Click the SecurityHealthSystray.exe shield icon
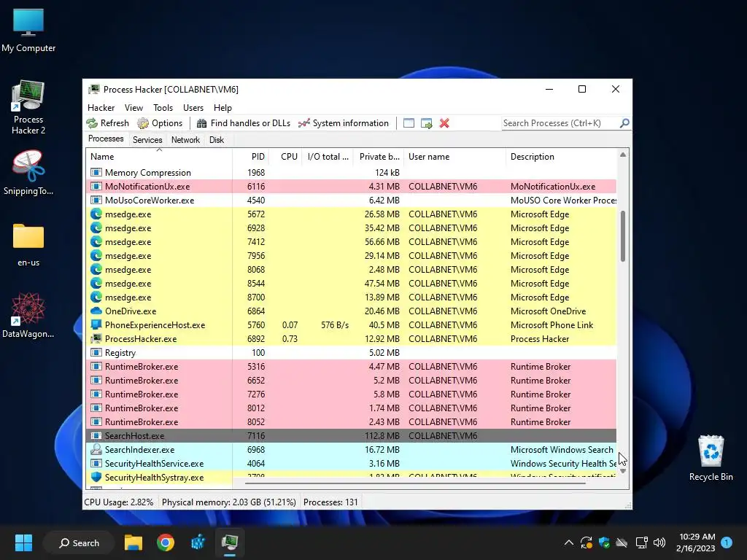This screenshot has height=560, width=747. pos(96,477)
